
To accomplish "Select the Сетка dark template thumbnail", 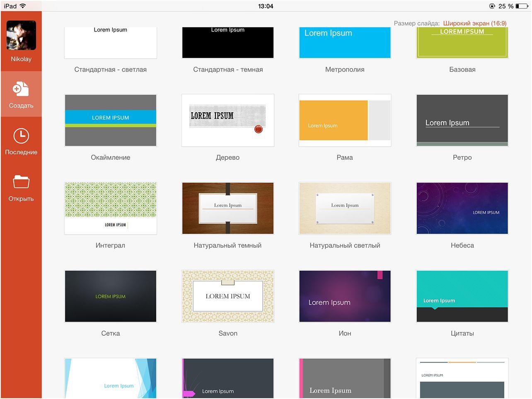I will coord(111,296).
